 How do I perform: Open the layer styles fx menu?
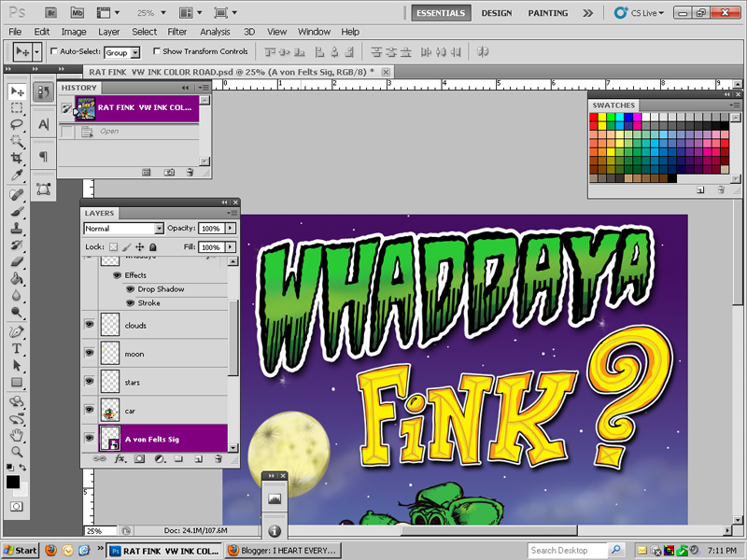point(120,459)
